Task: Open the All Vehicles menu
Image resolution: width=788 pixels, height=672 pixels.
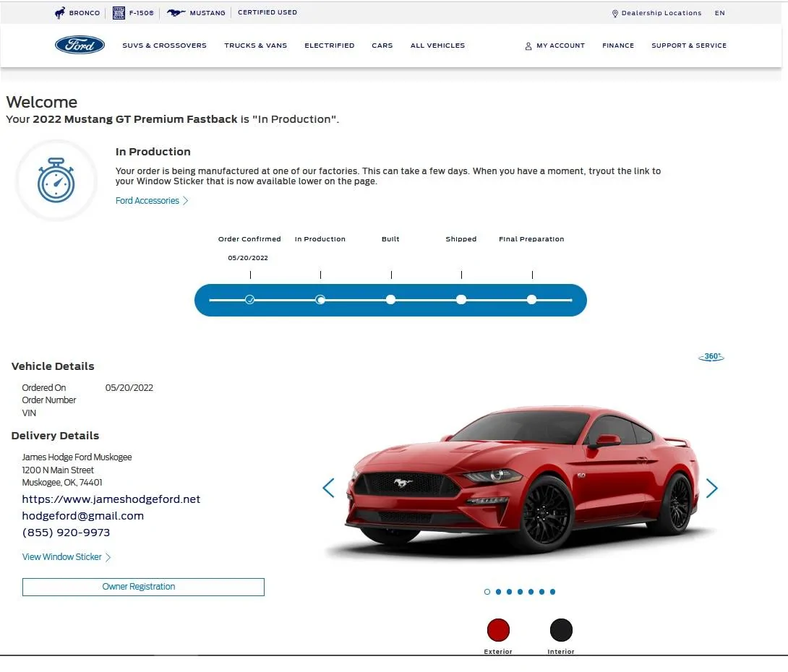Action: coord(437,46)
